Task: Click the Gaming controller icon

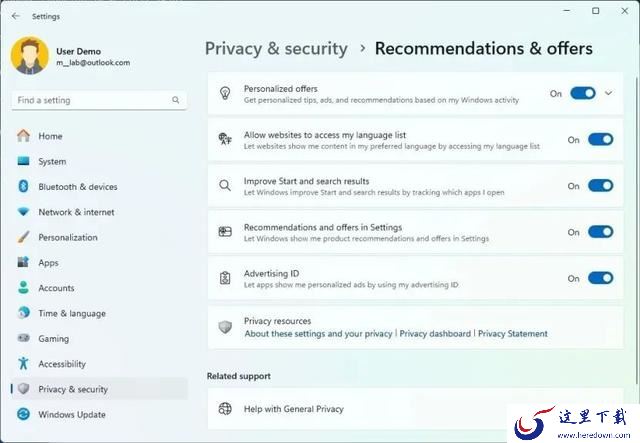Action: [x=23, y=338]
